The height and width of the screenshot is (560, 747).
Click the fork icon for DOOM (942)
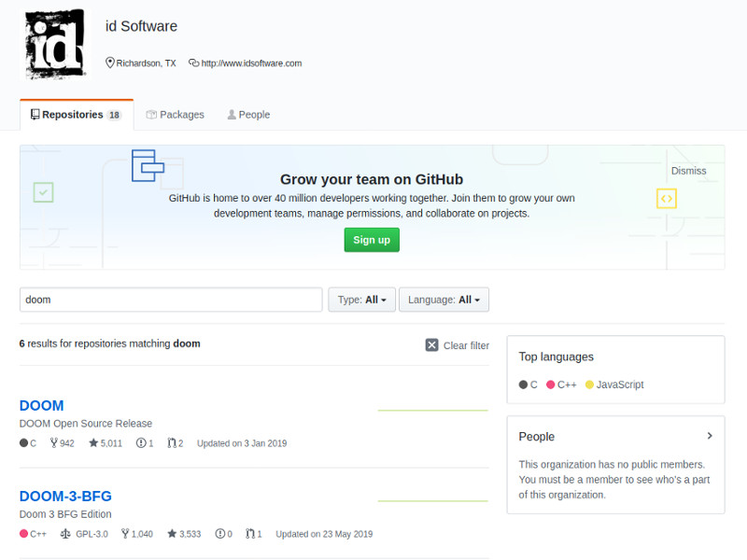coord(54,442)
